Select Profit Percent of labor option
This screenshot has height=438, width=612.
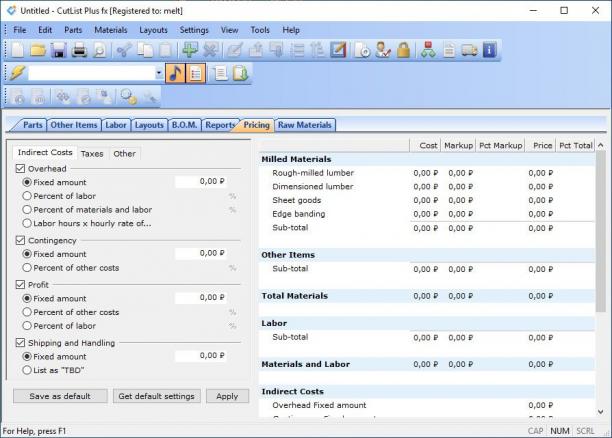pyautogui.click(x=59, y=326)
